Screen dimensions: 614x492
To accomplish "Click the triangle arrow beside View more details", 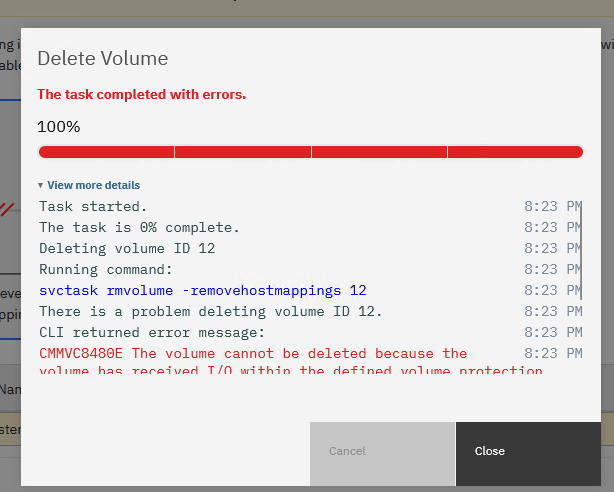I will tap(41, 186).
